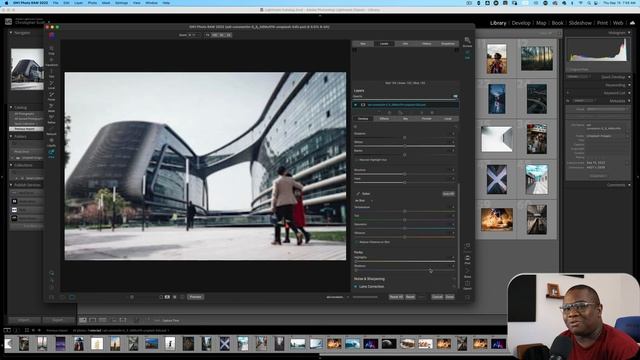Click the Reset All button
The image size is (640, 360).
[396, 297]
